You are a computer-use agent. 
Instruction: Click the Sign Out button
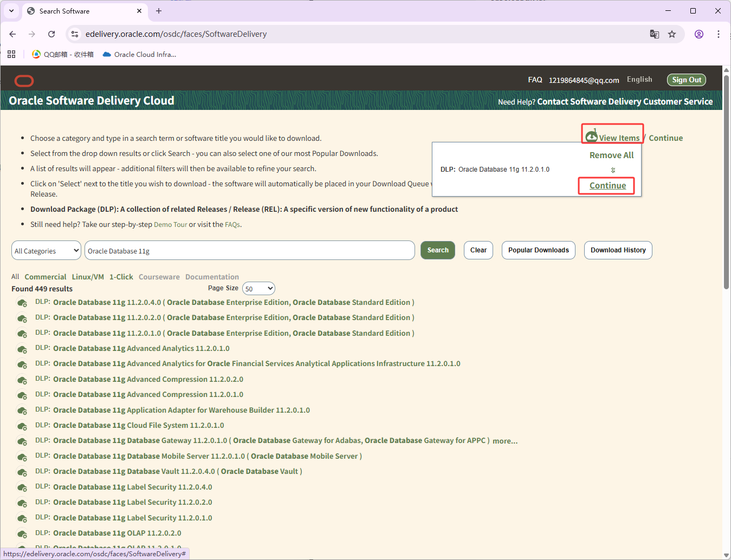pos(687,80)
